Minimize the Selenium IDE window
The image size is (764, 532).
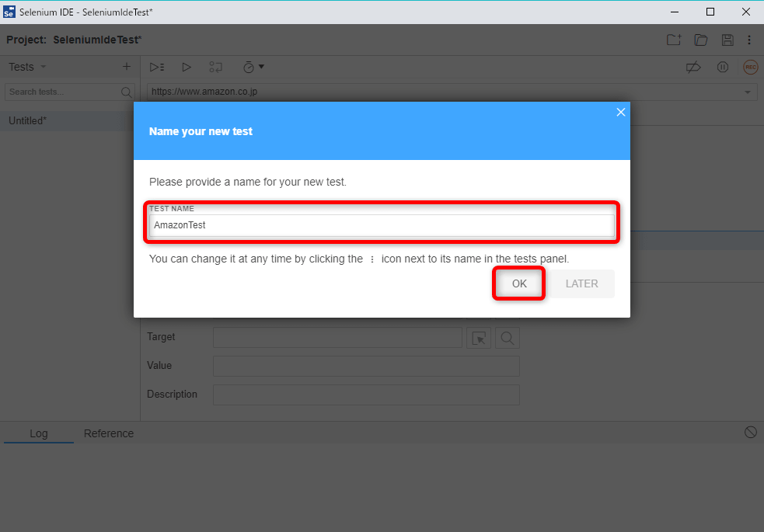675,12
